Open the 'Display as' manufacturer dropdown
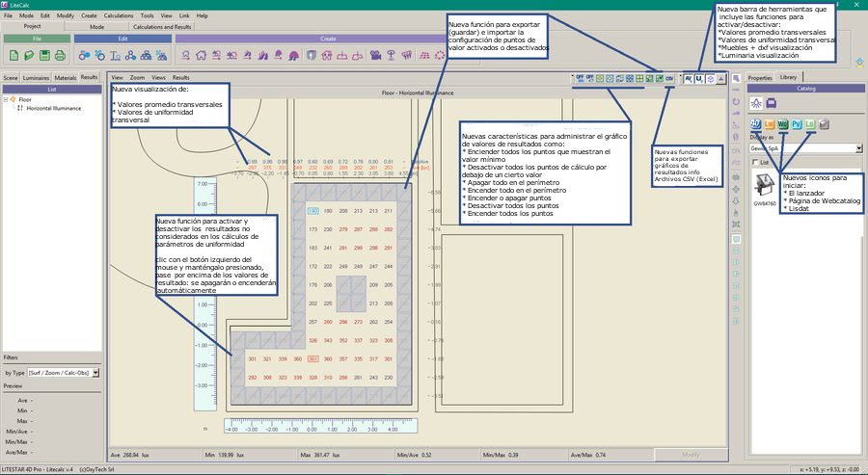Viewport: 868px width, 475px height. (x=858, y=148)
